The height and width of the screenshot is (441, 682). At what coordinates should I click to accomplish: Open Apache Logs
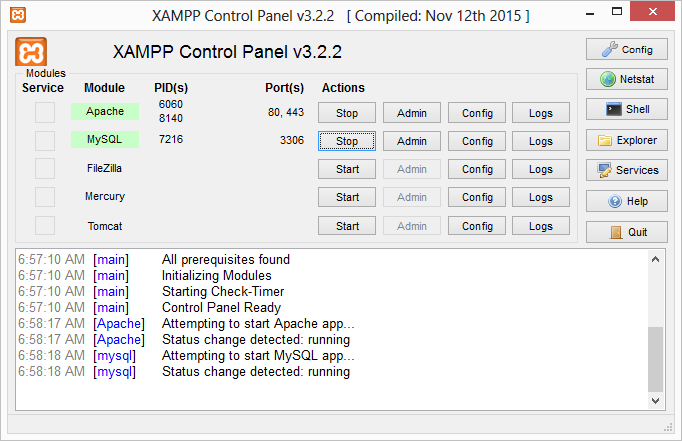click(541, 113)
